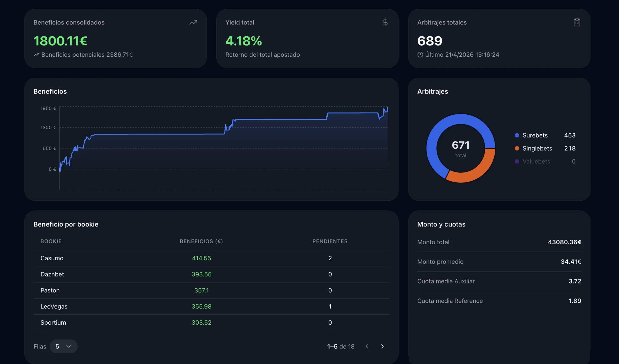Image resolution: width=619 pixels, height=364 pixels.
Task: Click the 1800.11€ consolidated profit figure
Action: click(x=60, y=41)
